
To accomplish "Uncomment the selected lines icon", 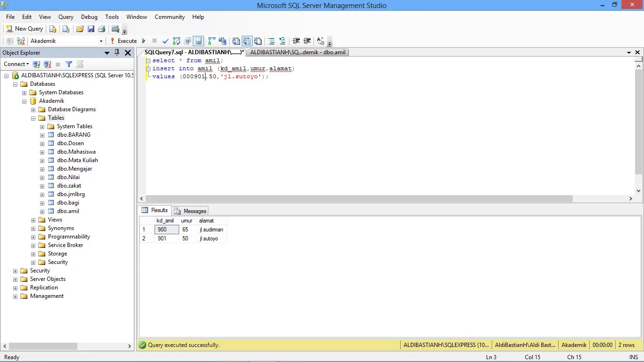I will tap(282, 41).
